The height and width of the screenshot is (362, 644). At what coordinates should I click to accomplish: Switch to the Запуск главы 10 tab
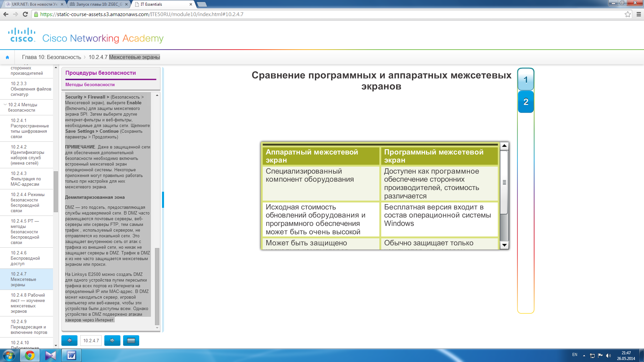tap(98, 4)
